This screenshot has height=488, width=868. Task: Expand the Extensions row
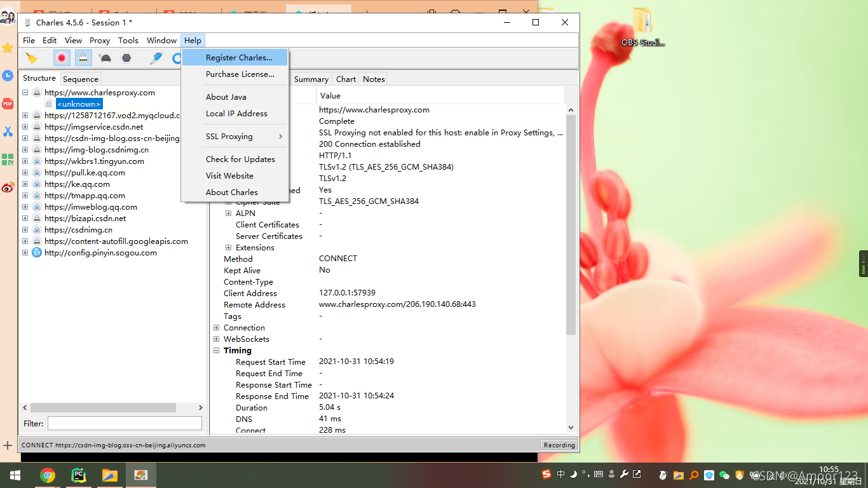[229, 247]
